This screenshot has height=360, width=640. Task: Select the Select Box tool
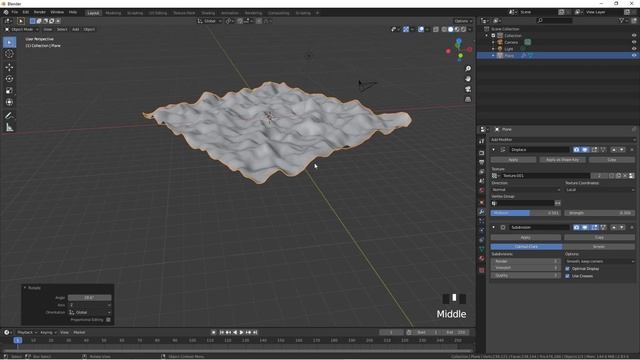9,42
